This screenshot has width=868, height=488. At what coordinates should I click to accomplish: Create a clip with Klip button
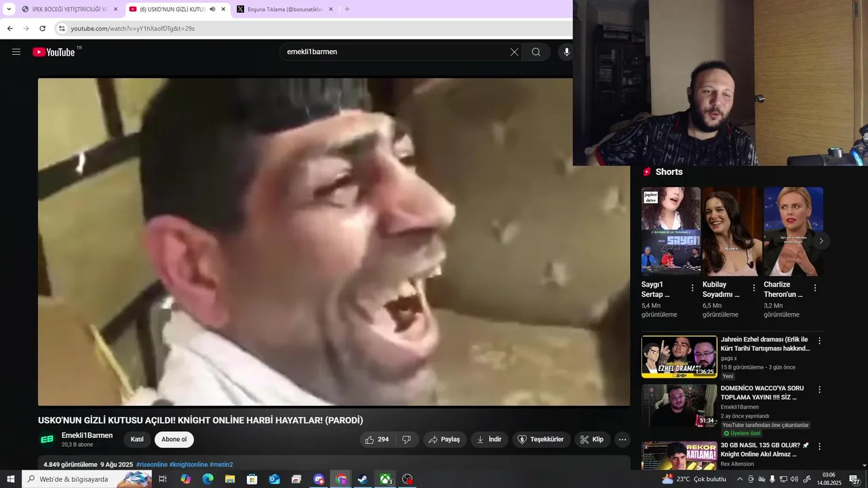[593, 440]
